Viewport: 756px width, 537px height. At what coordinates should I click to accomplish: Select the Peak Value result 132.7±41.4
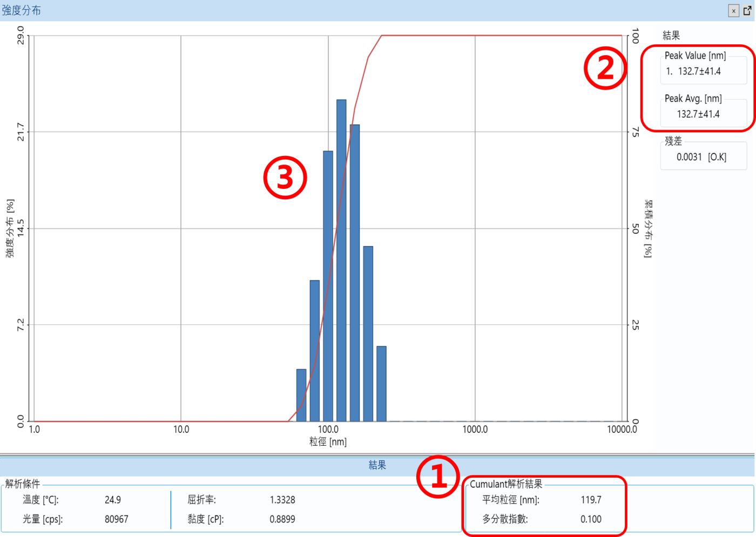click(699, 71)
